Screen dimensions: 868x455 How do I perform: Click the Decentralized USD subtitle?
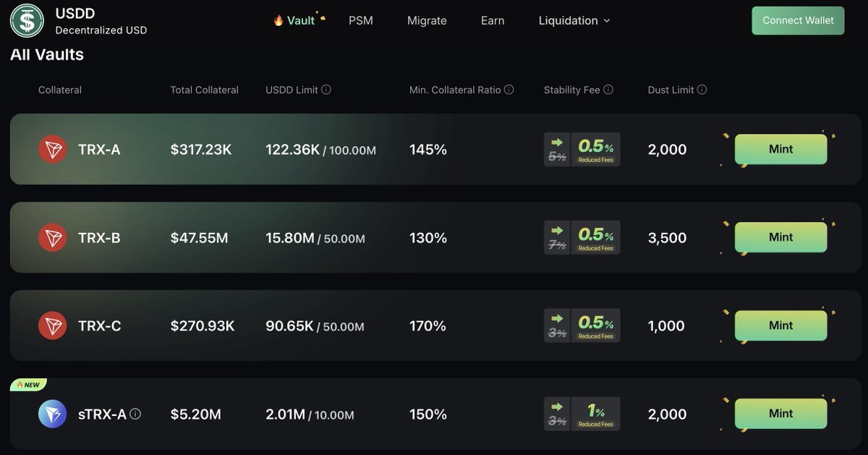pos(101,30)
